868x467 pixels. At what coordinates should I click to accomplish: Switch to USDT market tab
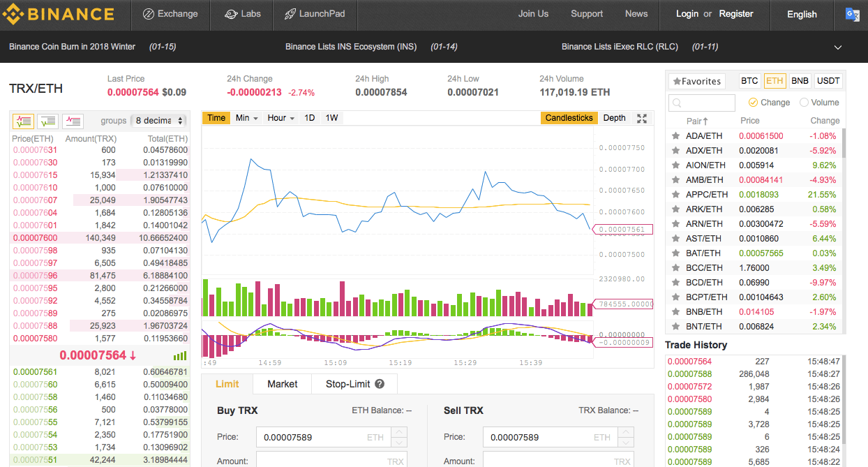[x=828, y=81]
